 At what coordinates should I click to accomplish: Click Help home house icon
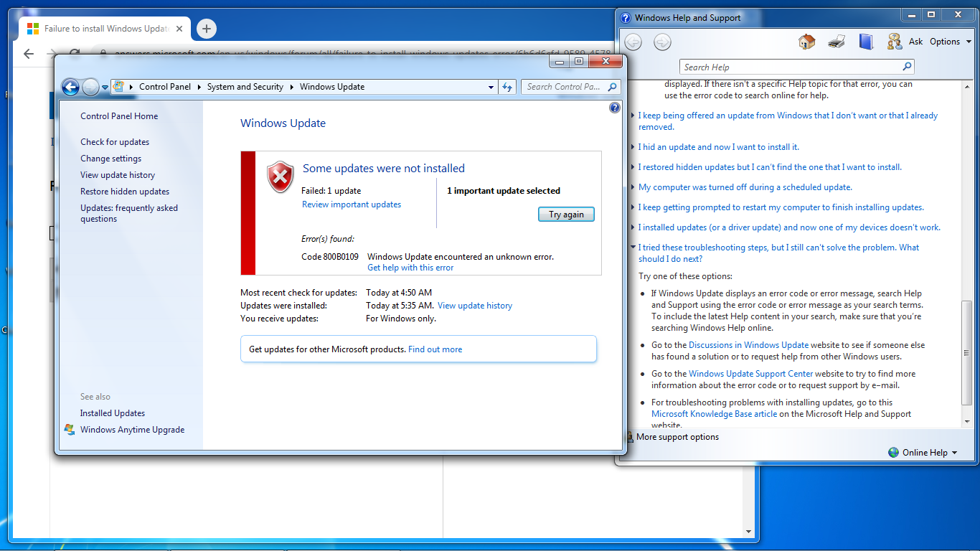click(x=806, y=42)
